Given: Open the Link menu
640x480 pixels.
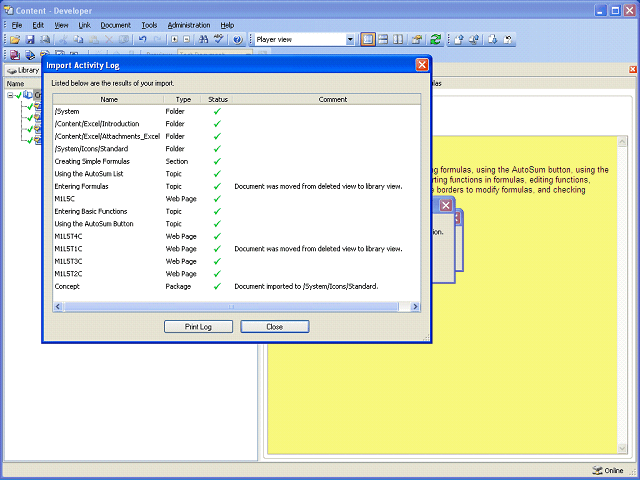Looking at the screenshot, I should click(84, 25).
